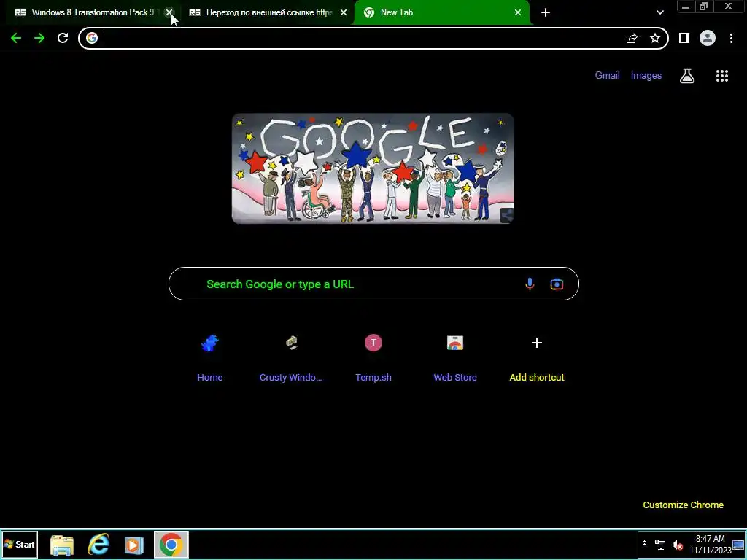The height and width of the screenshot is (560, 747).
Task: Open the Chrome profile avatar
Action: 708,38
